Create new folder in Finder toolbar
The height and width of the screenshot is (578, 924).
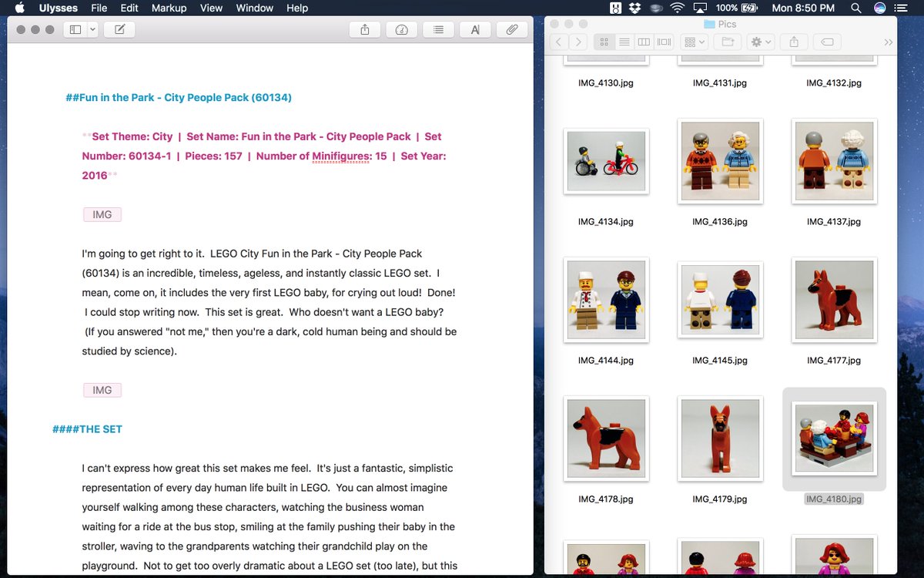click(x=728, y=42)
